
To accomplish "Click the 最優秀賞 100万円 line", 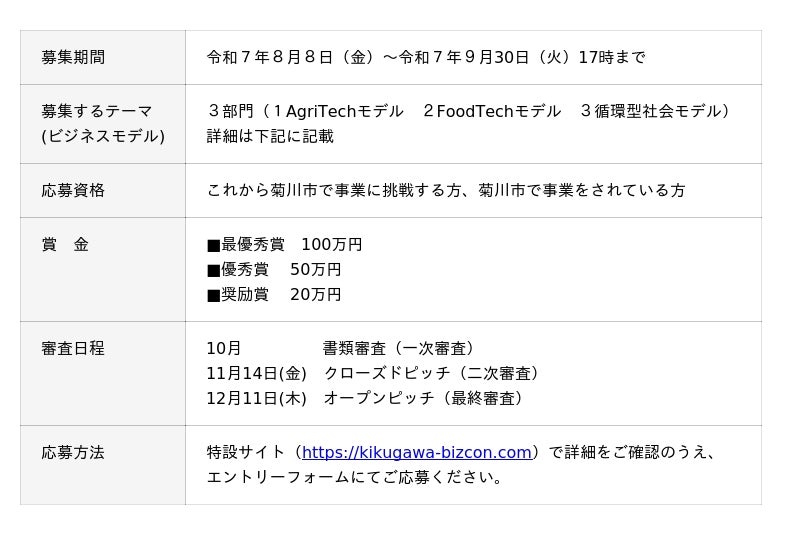I will (284, 245).
